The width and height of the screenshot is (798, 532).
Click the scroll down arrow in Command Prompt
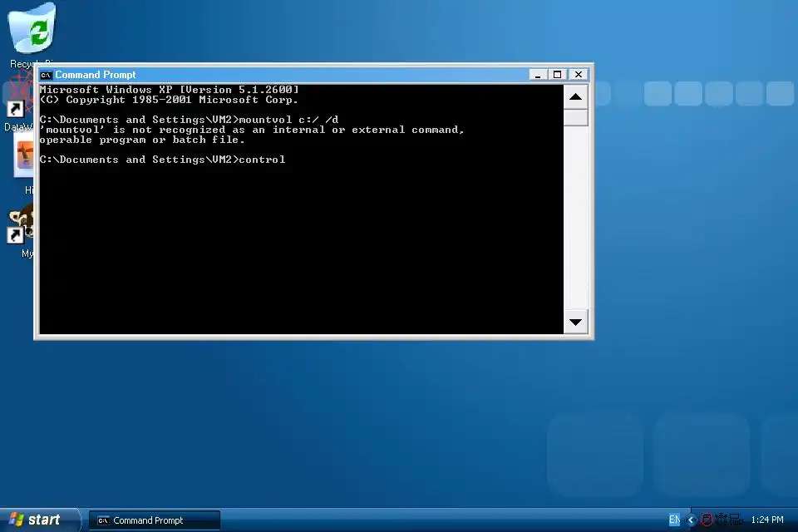(575, 322)
